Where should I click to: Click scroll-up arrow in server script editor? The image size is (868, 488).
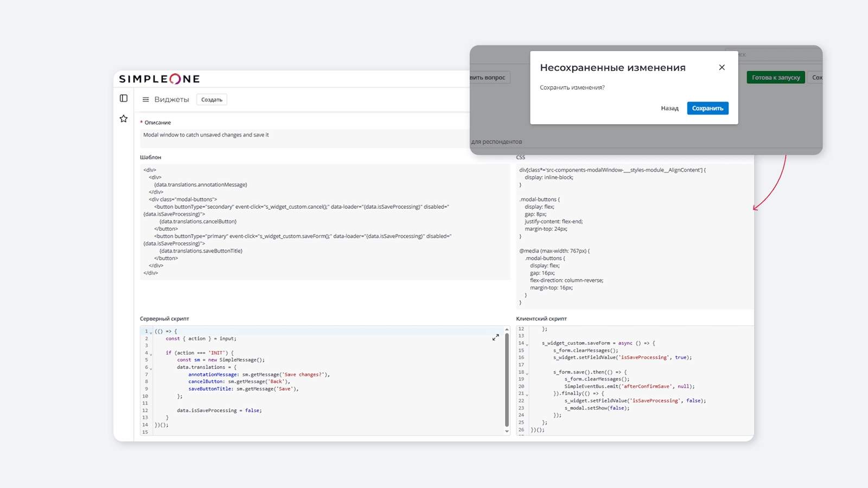(x=507, y=330)
